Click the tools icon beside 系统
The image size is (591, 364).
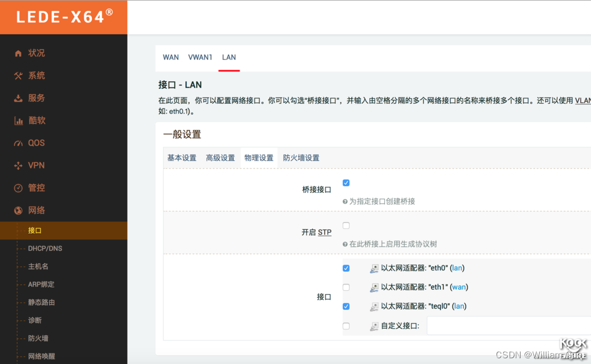(x=18, y=76)
